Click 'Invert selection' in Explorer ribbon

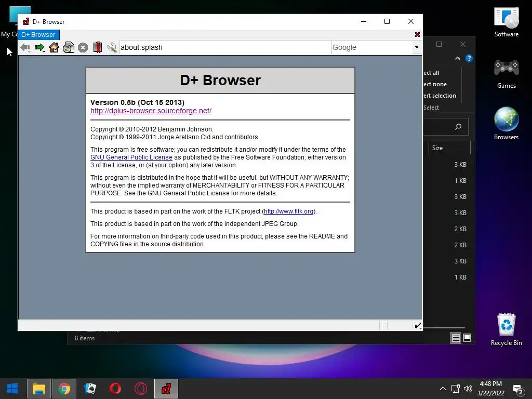440,96
